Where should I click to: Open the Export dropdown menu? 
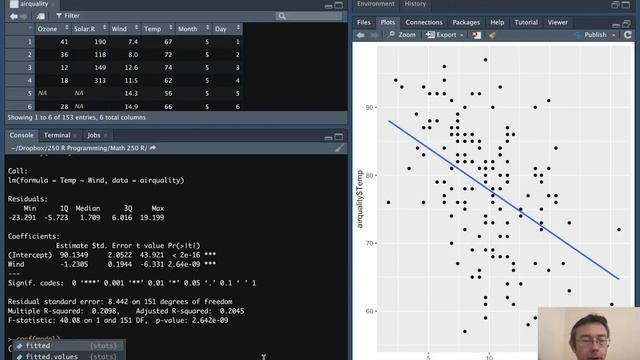[x=445, y=35]
